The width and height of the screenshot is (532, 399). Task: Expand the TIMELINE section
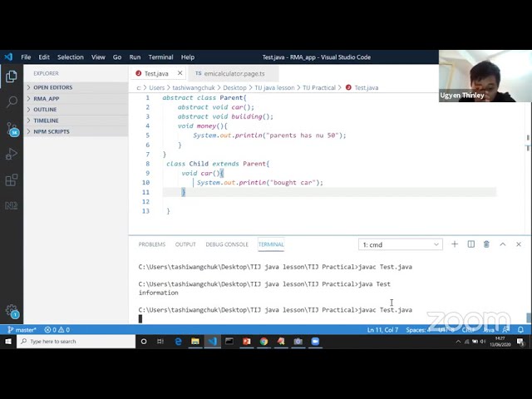coord(76,121)
